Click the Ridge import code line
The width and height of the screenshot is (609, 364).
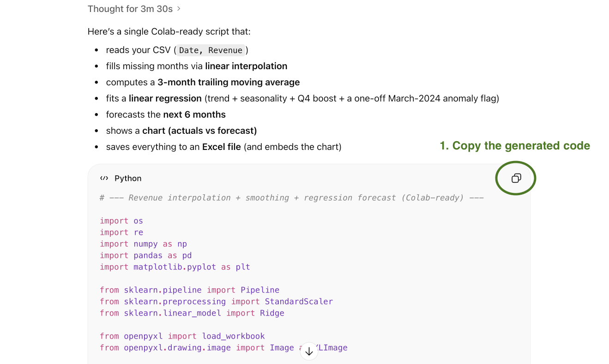pyautogui.click(x=192, y=313)
